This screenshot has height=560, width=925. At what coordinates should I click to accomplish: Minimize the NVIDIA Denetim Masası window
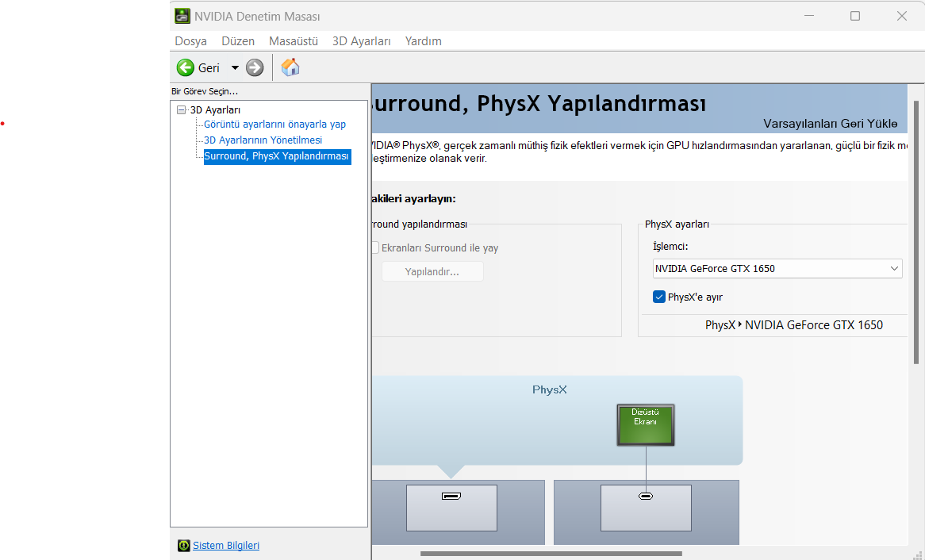(x=809, y=16)
